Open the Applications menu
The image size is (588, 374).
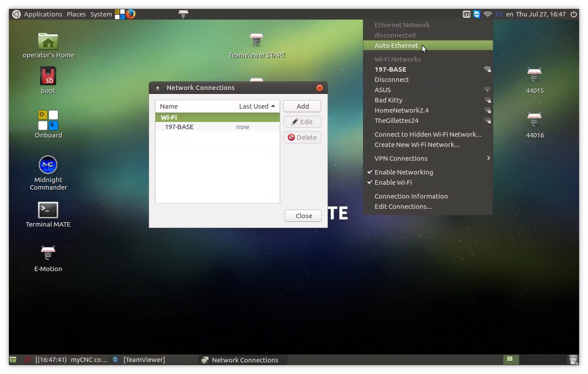pyautogui.click(x=43, y=14)
